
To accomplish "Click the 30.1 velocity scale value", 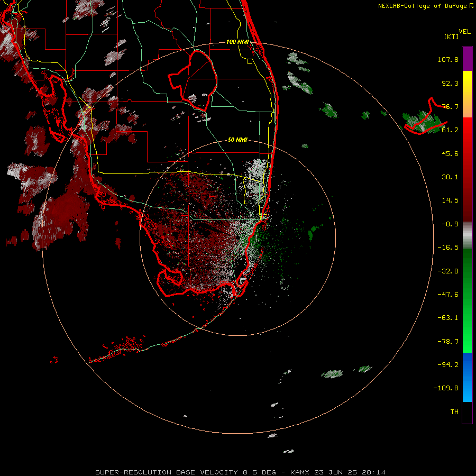I will 450,177.
